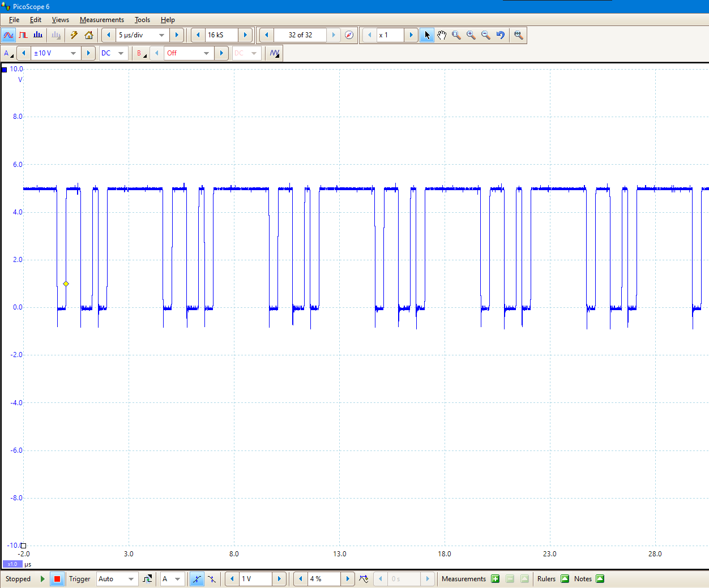Open the Math Channels waveform icon
The height and width of the screenshot is (588, 709).
point(275,53)
